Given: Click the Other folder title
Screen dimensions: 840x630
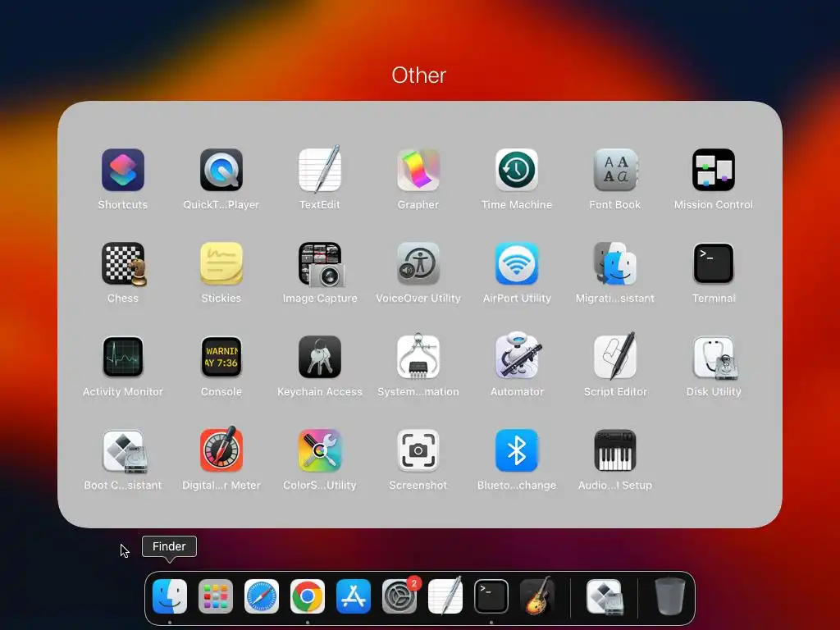Looking at the screenshot, I should coord(419,75).
